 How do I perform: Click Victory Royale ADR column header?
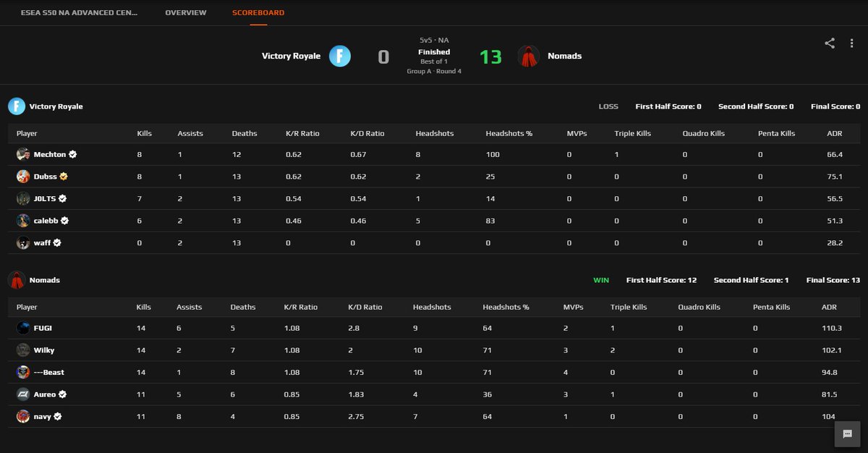tap(834, 133)
